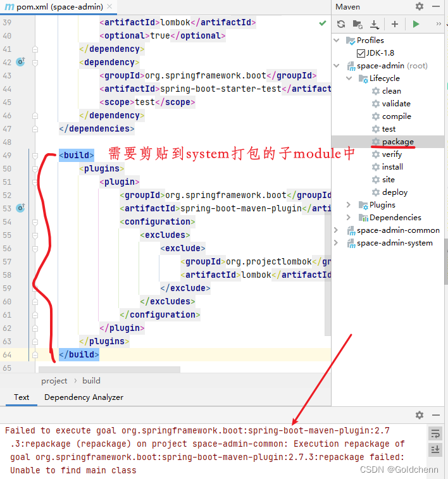448x479 pixels.
Task: Fold the dependency tag at line 42
Action: point(35,63)
